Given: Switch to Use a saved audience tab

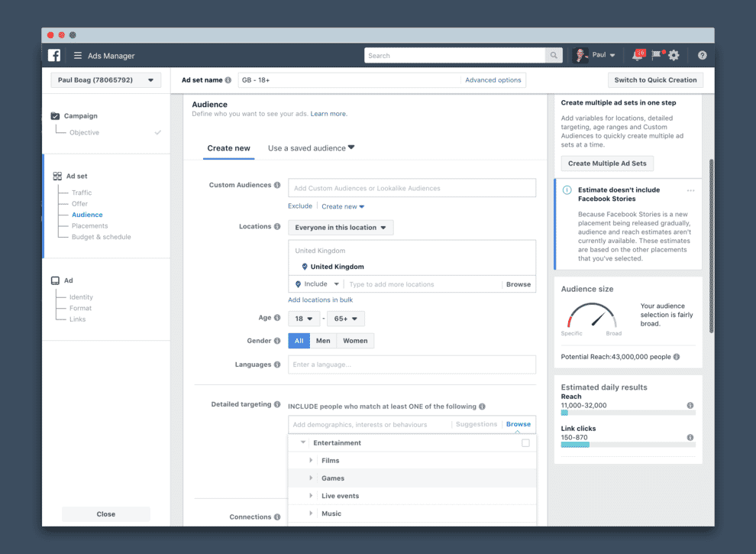Looking at the screenshot, I should (x=311, y=148).
